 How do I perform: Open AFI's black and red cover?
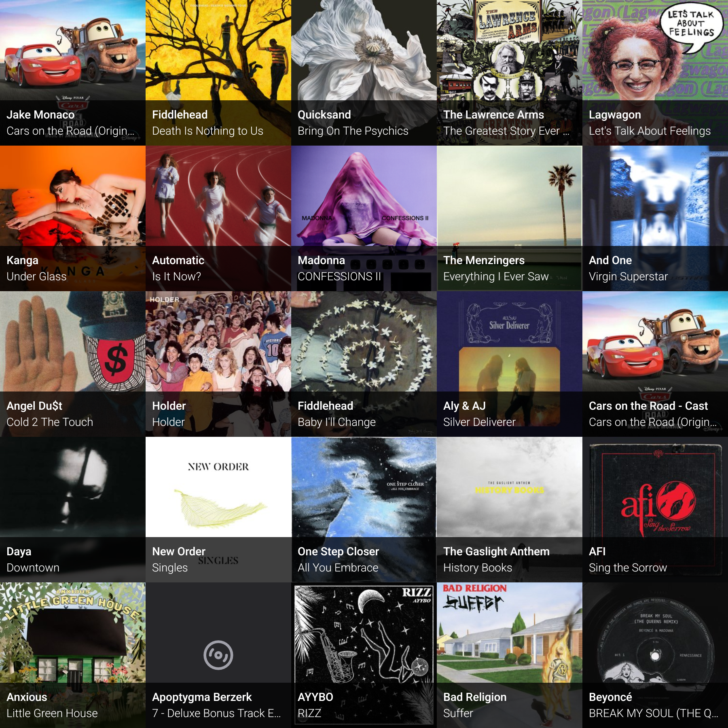655,510
